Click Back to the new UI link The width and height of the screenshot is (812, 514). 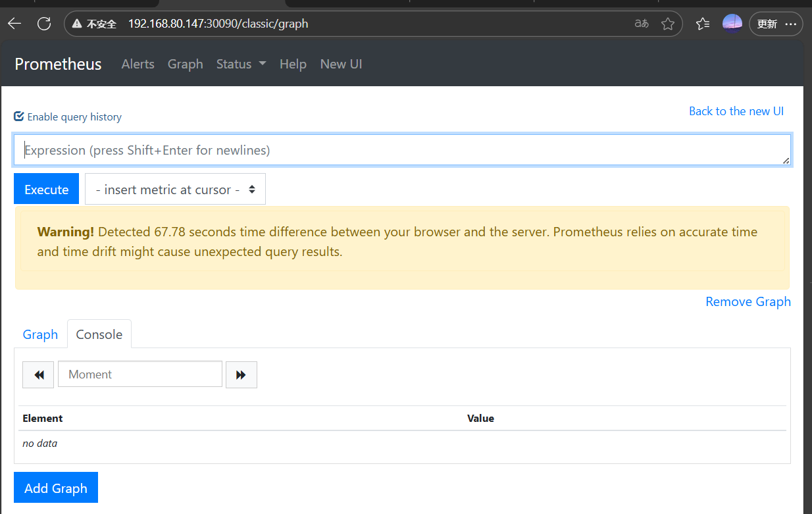pyautogui.click(x=736, y=111)
